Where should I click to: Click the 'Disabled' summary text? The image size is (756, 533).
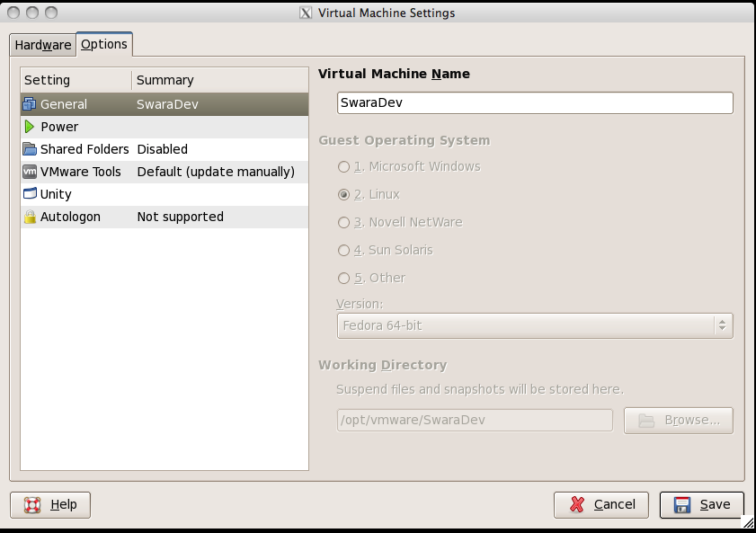(163, 149)
